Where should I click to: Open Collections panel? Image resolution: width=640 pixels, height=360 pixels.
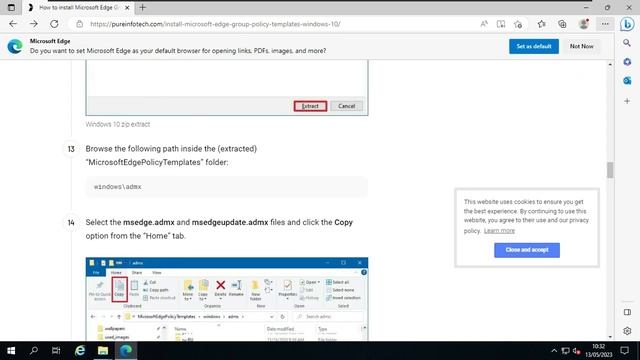click(562, 24)
